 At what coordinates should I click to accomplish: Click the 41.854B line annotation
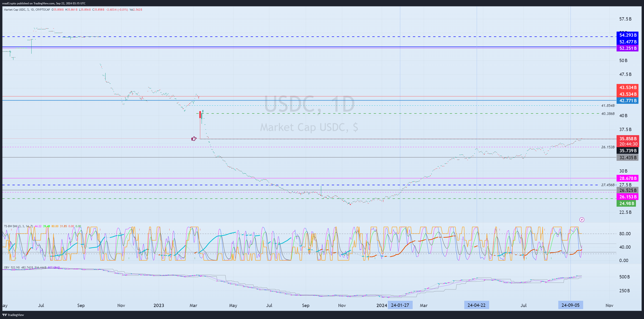(608, 106)
